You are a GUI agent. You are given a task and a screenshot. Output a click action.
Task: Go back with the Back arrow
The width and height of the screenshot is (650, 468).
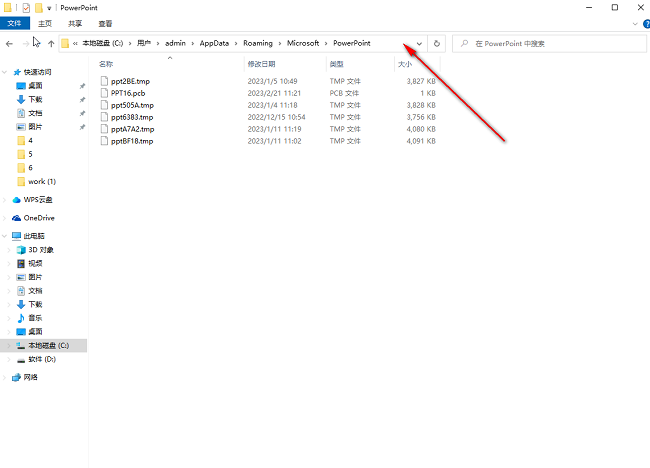(9, 44)
